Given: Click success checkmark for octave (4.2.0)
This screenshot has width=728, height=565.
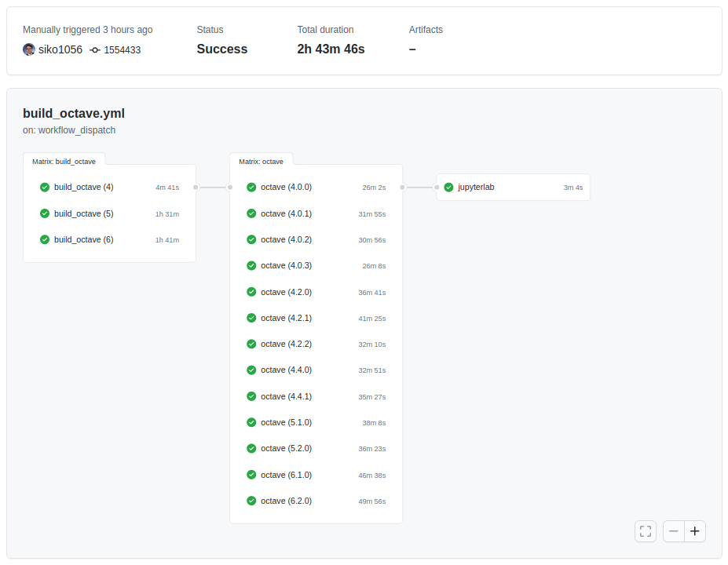Looking at the screenshot, I should tap(251, 292).
